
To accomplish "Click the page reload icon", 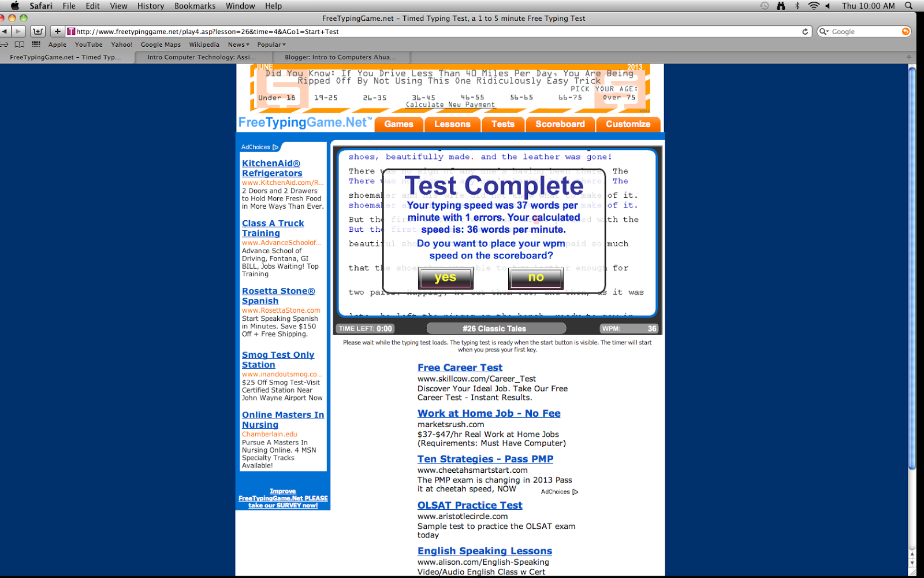I will (x=805, y=31).
